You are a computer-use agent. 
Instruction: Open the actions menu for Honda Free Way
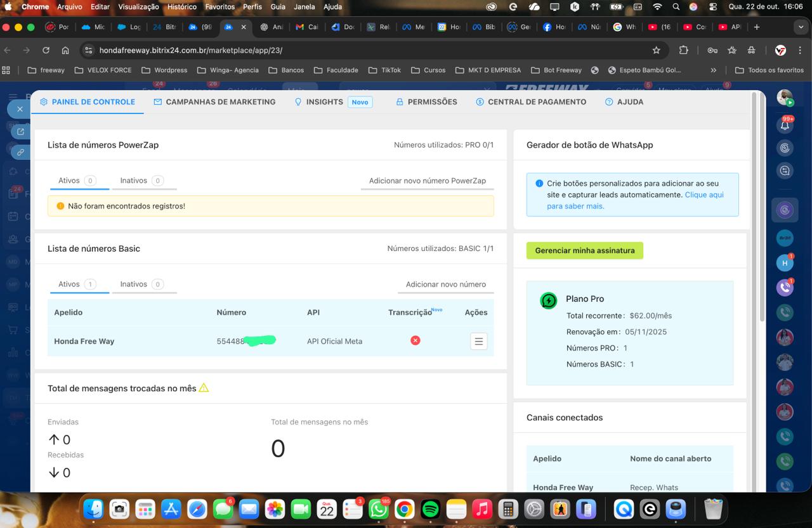coord(478,342)
